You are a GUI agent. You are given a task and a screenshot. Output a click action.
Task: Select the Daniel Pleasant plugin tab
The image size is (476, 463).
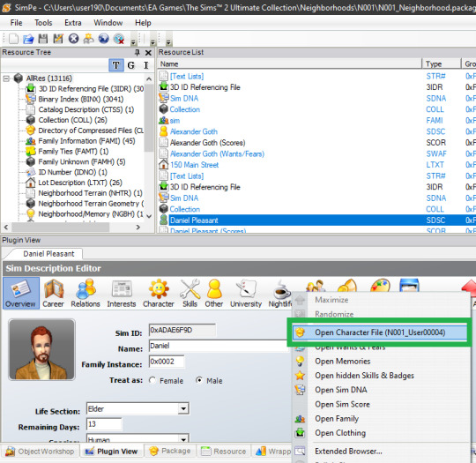pos(48,254)
